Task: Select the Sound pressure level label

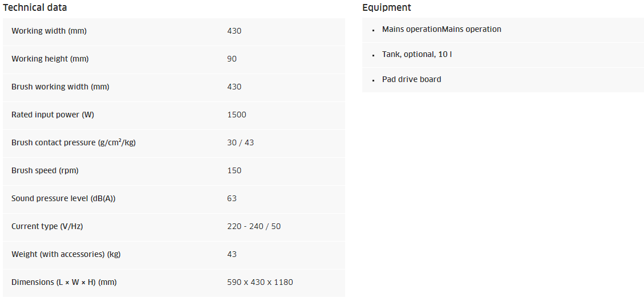Action: pyautogui.click(x=67, y=198)
